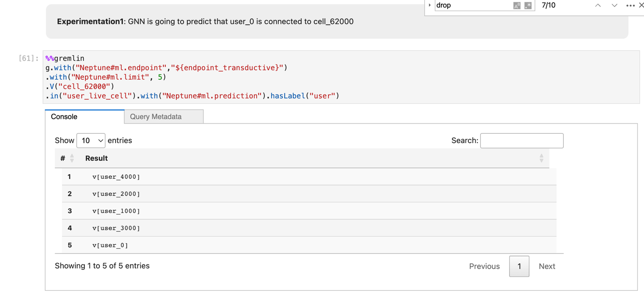The image size is (644, 295).
Task: Click the results Search input field
Action: pos(521,140)
